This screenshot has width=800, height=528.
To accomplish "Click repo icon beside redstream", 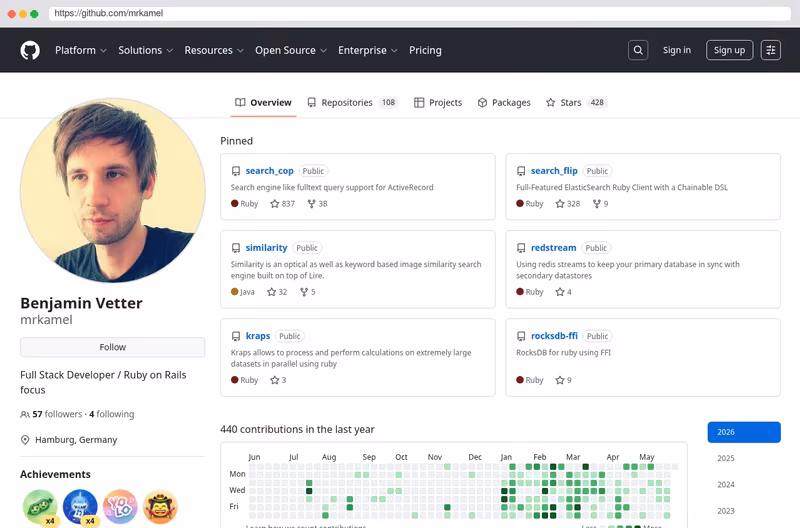I will (x=521, y=248).
